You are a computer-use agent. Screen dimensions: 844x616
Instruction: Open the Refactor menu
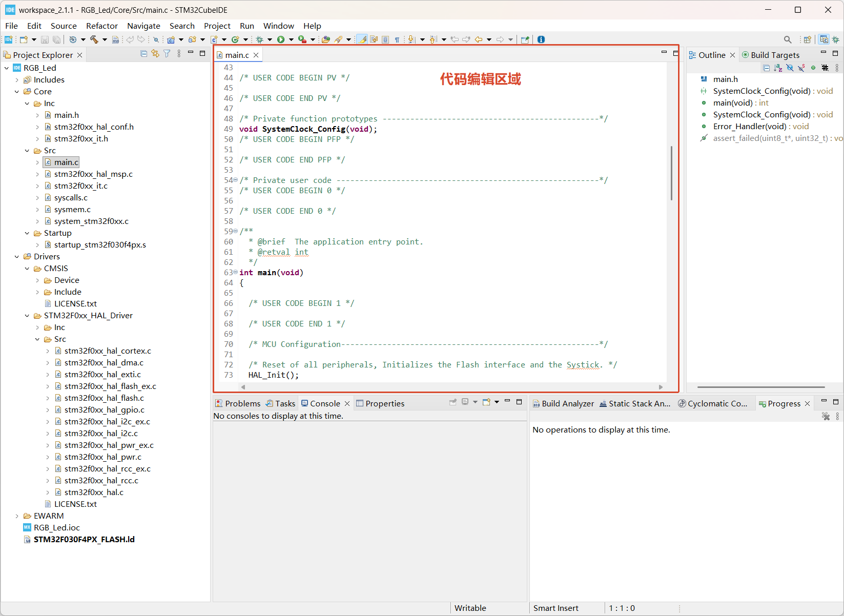pyautogui.click(x=102, y=26)
